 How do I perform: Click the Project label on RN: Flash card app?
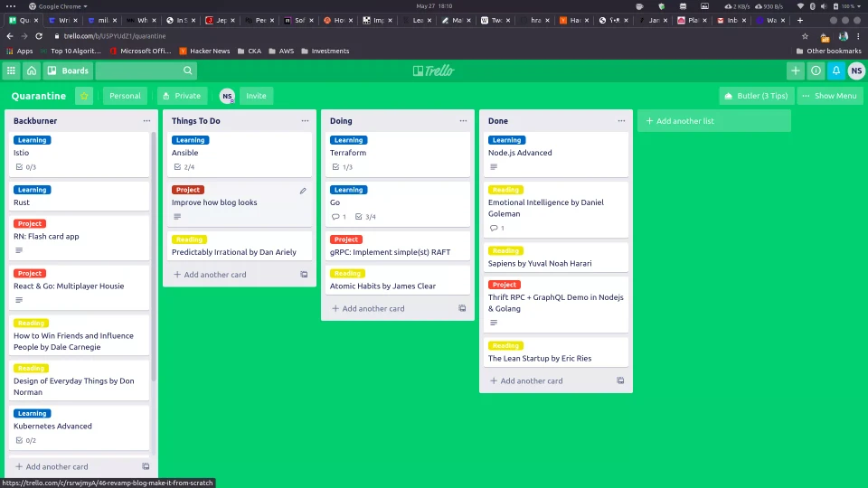click(30, 223)
